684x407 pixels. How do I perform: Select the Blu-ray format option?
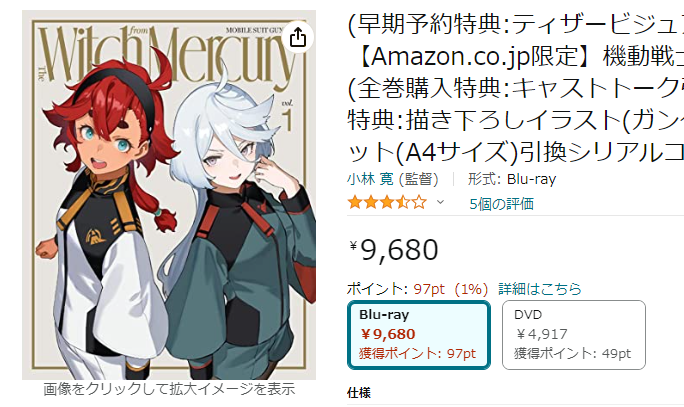pyautogui.click(x=419, y=335)
